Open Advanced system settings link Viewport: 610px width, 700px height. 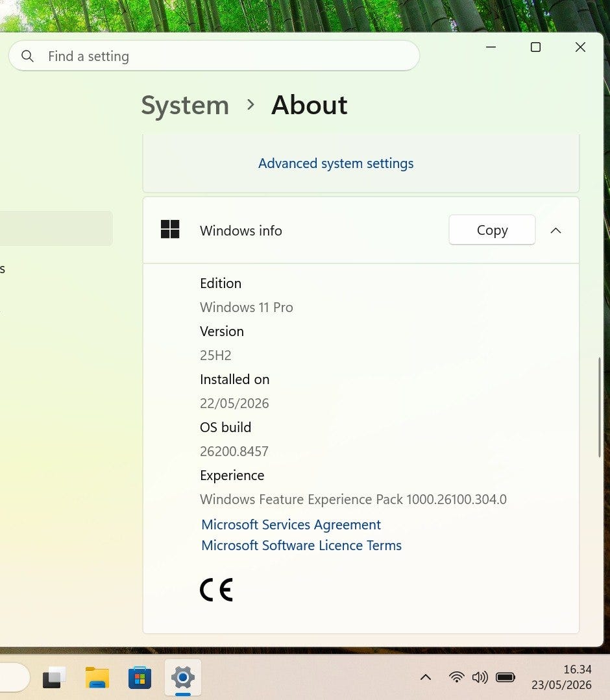pos(335,163)
